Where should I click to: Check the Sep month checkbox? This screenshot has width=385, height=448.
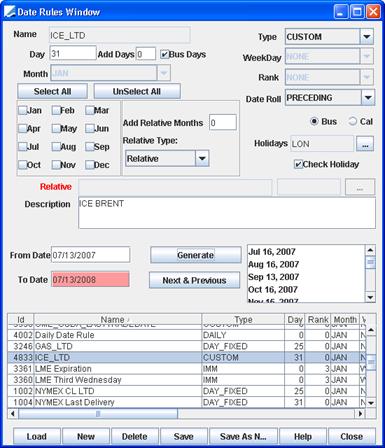(89, 147)
